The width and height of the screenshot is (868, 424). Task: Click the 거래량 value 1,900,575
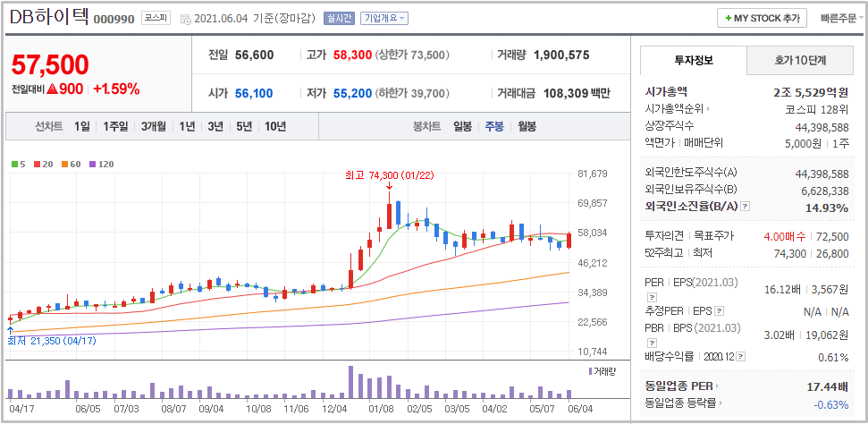click(x=561, y=55)
